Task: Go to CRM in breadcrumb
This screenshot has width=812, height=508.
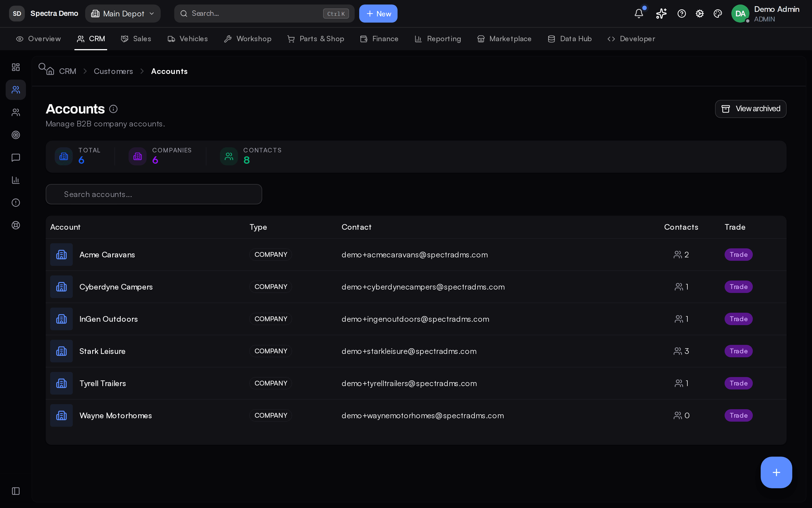Action: click(x=67, y=71)
